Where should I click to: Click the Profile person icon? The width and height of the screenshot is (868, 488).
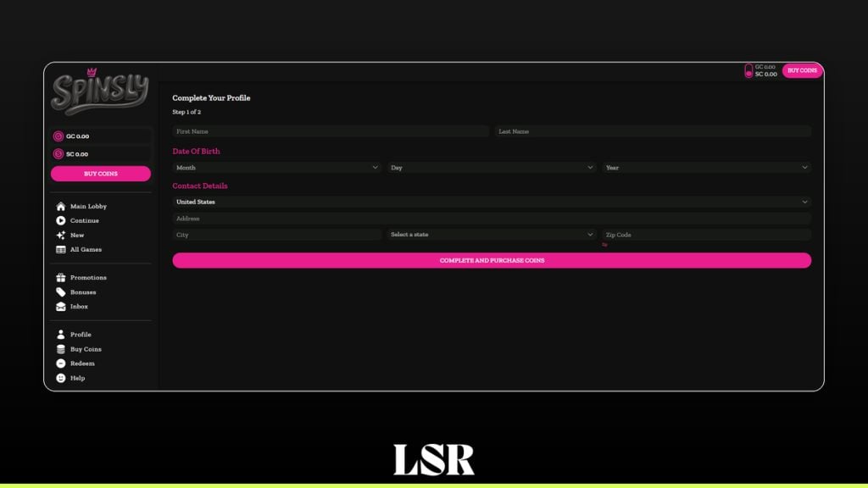(61, 335)
